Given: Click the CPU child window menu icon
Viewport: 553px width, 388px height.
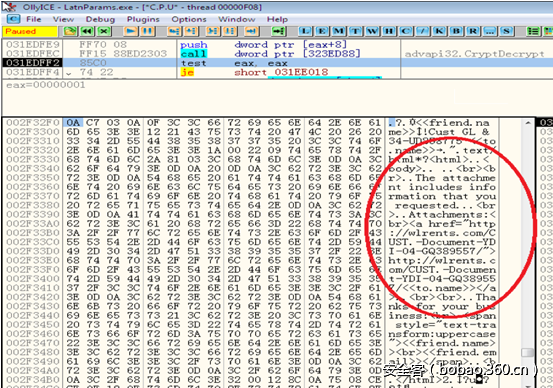Looking at the screenshot, I should 13,19.
